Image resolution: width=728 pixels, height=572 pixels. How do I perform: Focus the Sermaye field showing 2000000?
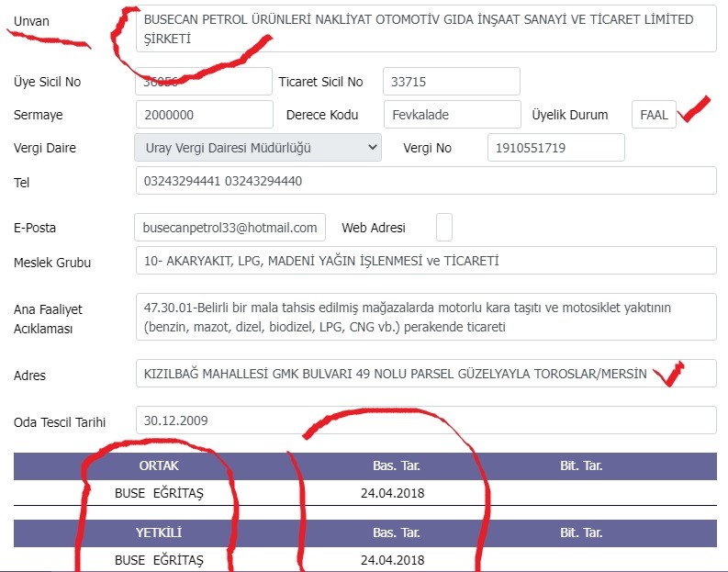tap(205, 115)
